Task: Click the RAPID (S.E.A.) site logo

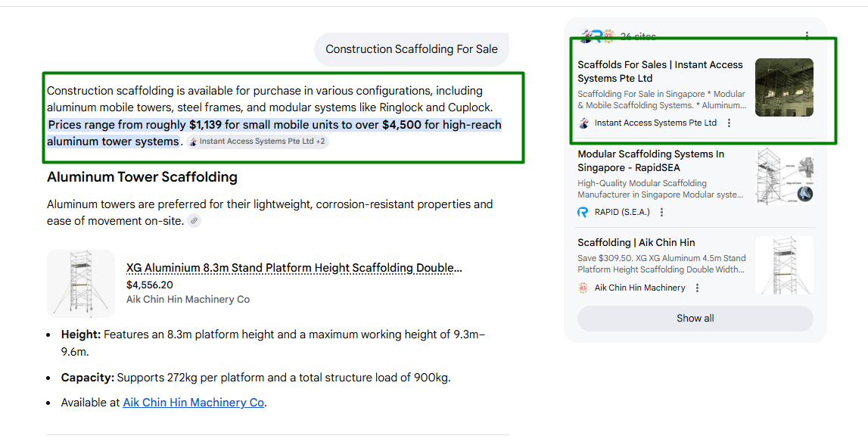Action: click(583, 213)
